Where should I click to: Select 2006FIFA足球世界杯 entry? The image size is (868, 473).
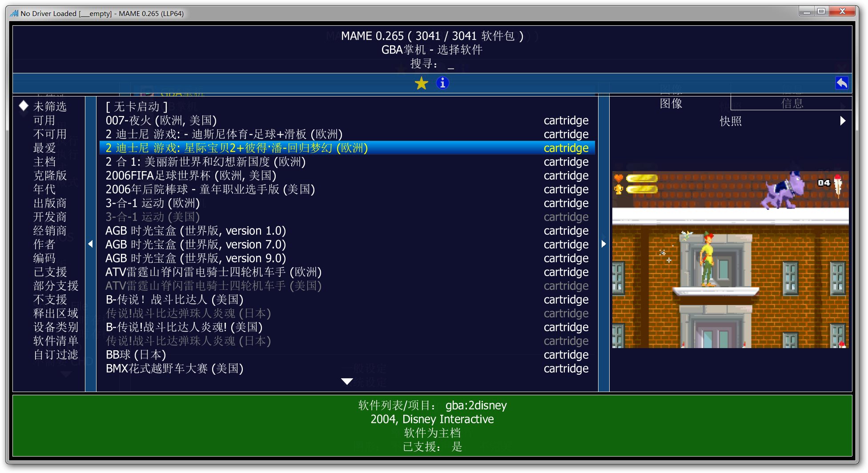click(347, 176)
